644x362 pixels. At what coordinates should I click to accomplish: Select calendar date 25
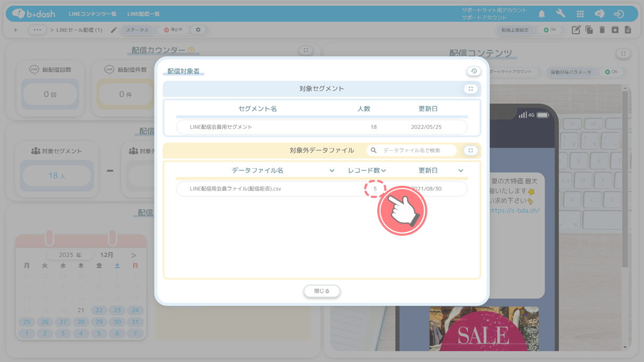(x=27, y=322)
